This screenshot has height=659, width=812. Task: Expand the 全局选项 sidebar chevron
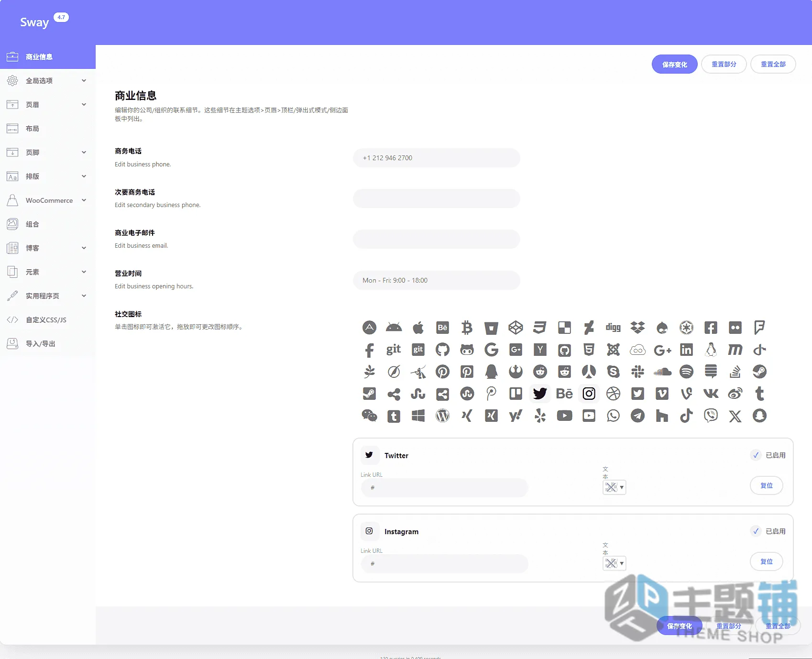point(84,81)
